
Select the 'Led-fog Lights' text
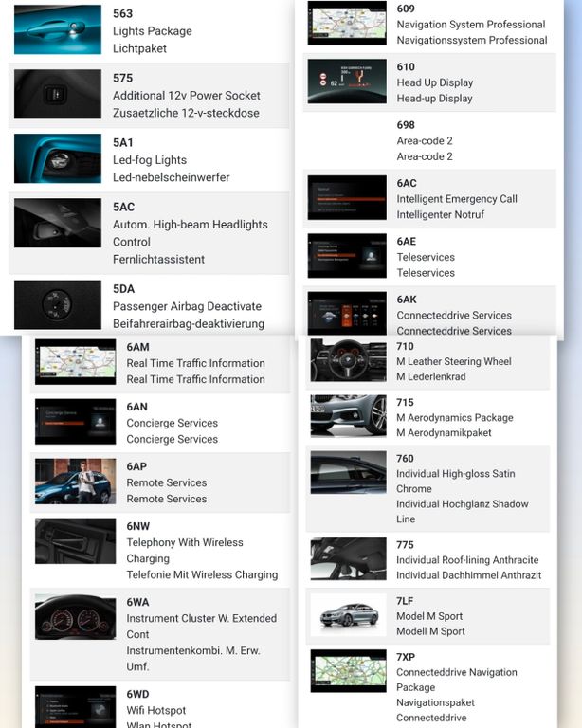[150, 159]
